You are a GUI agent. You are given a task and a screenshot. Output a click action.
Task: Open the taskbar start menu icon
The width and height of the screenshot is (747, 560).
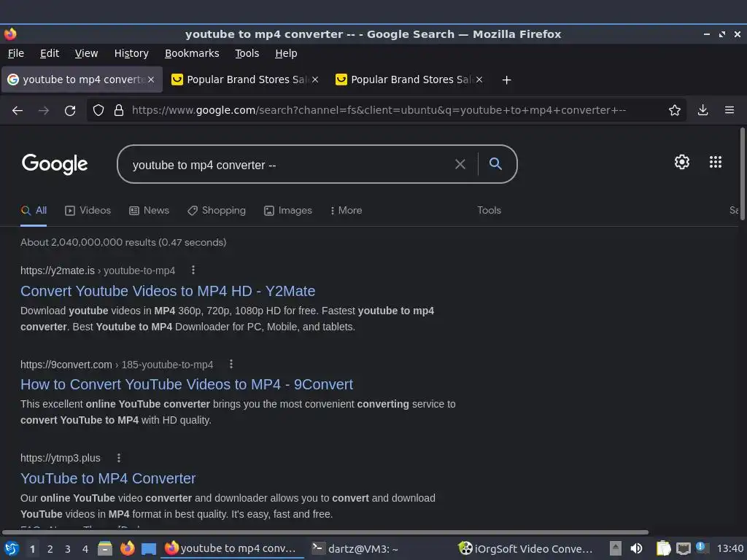pyautogui.click(x=12, y=548)
